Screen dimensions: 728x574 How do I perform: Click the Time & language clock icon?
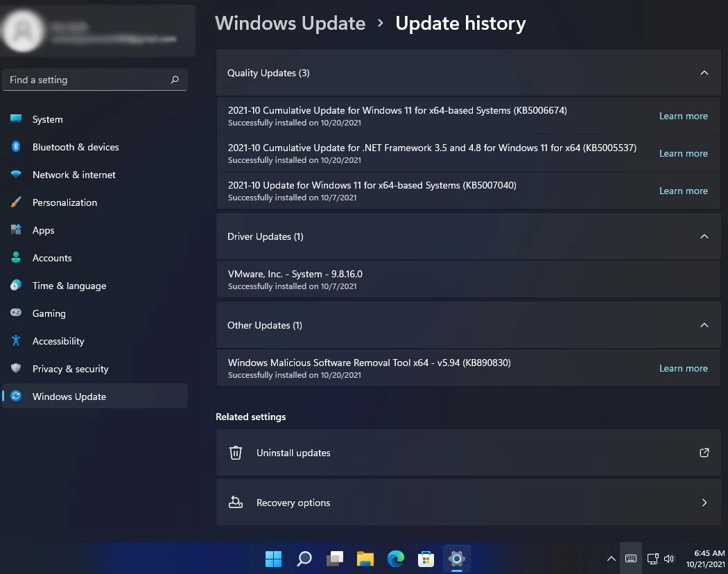tap(16, 285)
